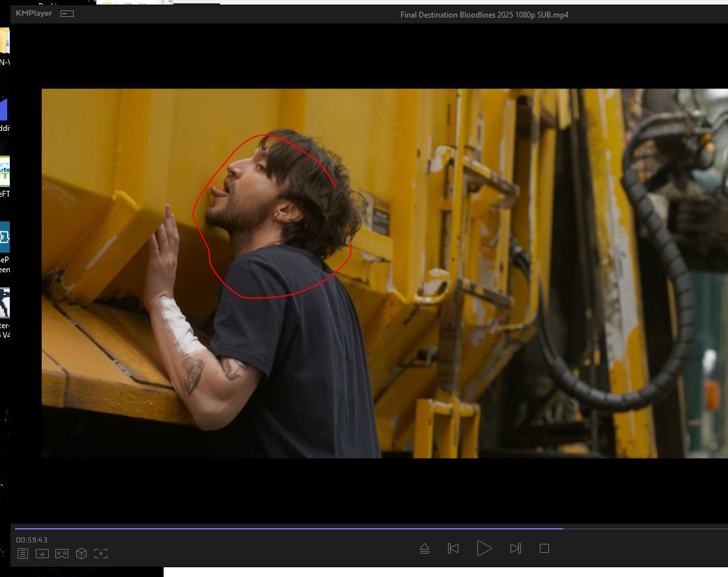
Task: Click the download icon in the bottom bar
Action: point(42,554)
